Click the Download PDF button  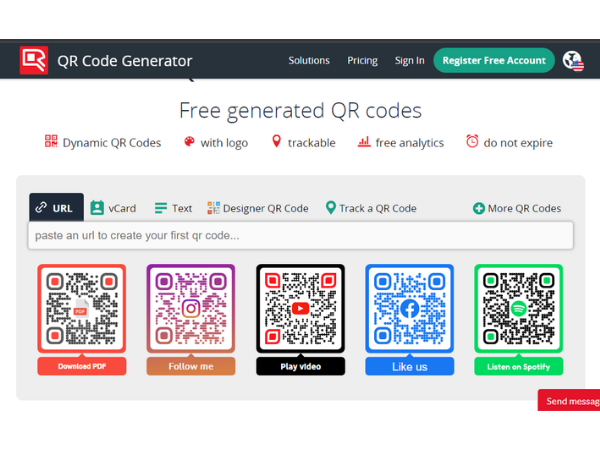tap(82, 366)
